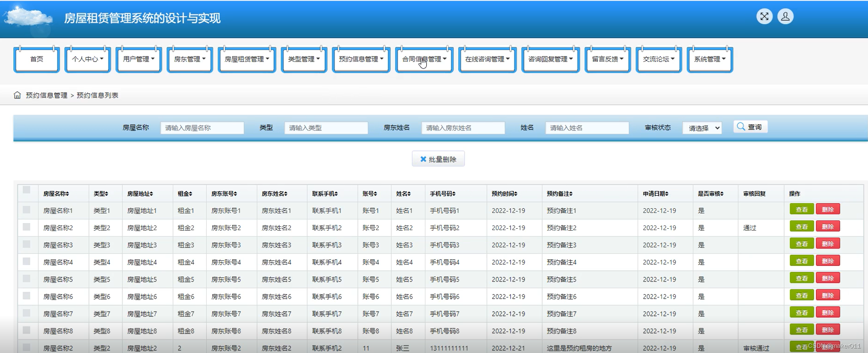Click the 查询 search button
This screenshot has height=353, width=868.
750,127
